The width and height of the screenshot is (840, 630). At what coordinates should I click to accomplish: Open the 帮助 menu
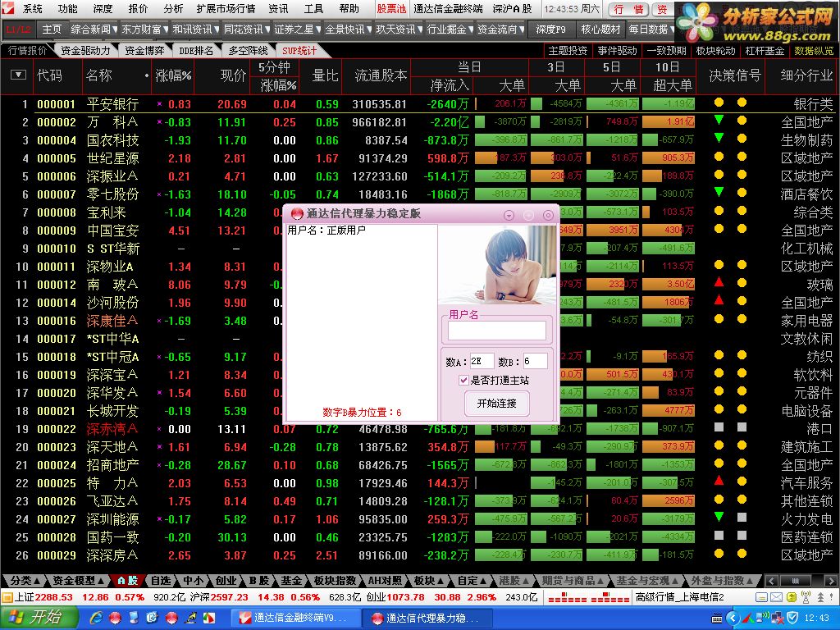(x=349, y=8)
